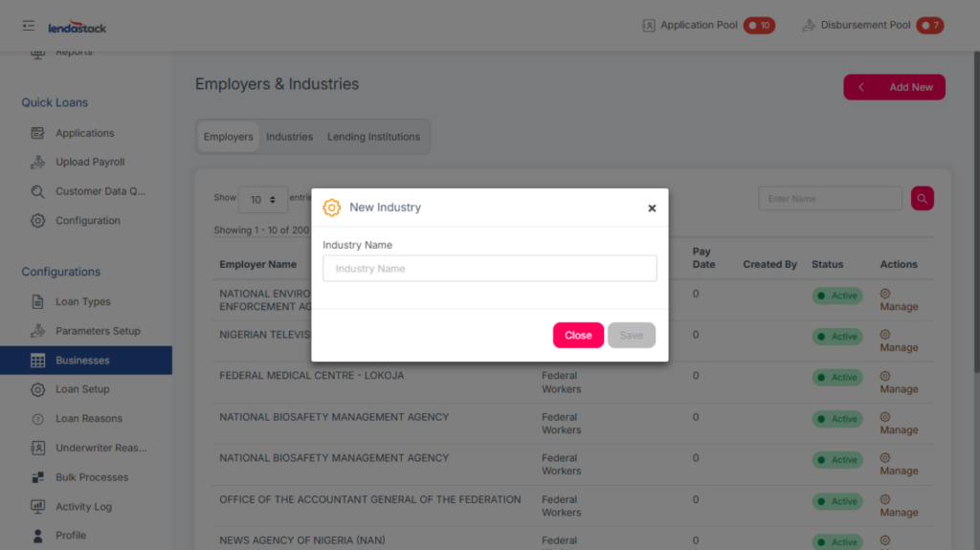Select the Employers tab

point(228,137)
